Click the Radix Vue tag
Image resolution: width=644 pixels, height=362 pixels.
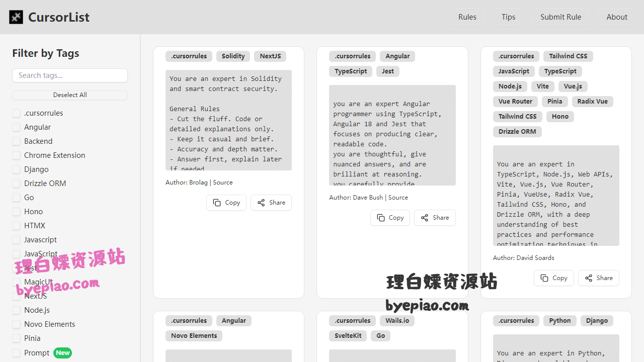click(593, 102)
